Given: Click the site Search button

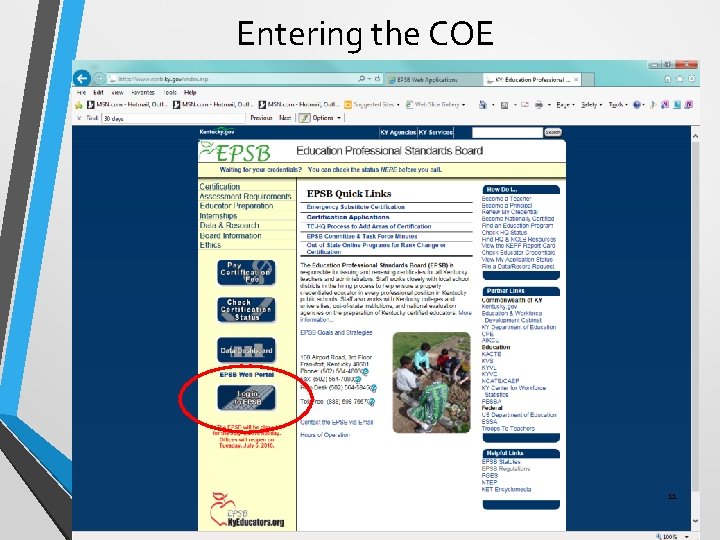Looking at the screenshot, I should pyautogui.click(x=552, y=132).
